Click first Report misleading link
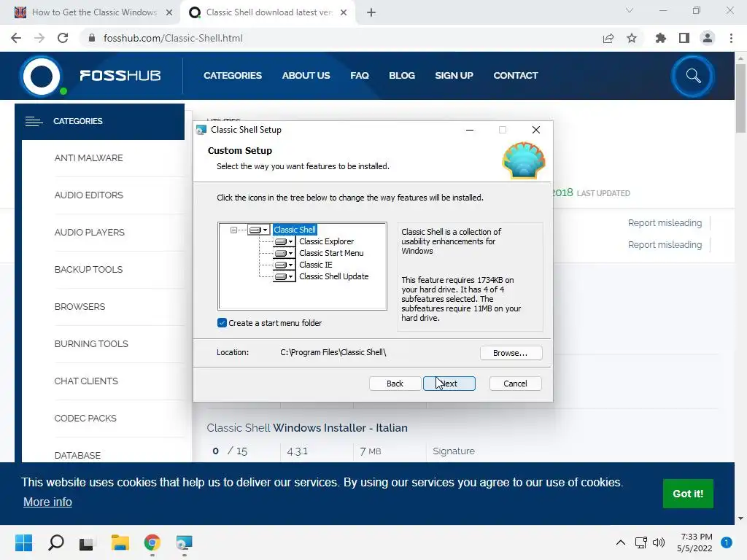This screenshot has width=747, height=560. pos(665,223)
